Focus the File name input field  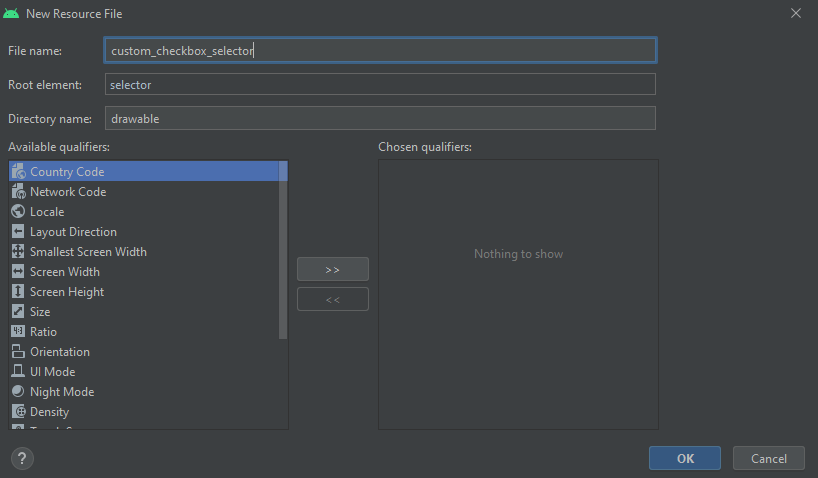380,50
